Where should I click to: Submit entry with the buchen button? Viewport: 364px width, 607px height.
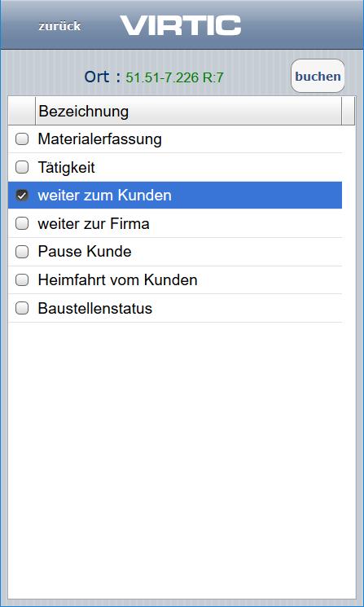318,76
